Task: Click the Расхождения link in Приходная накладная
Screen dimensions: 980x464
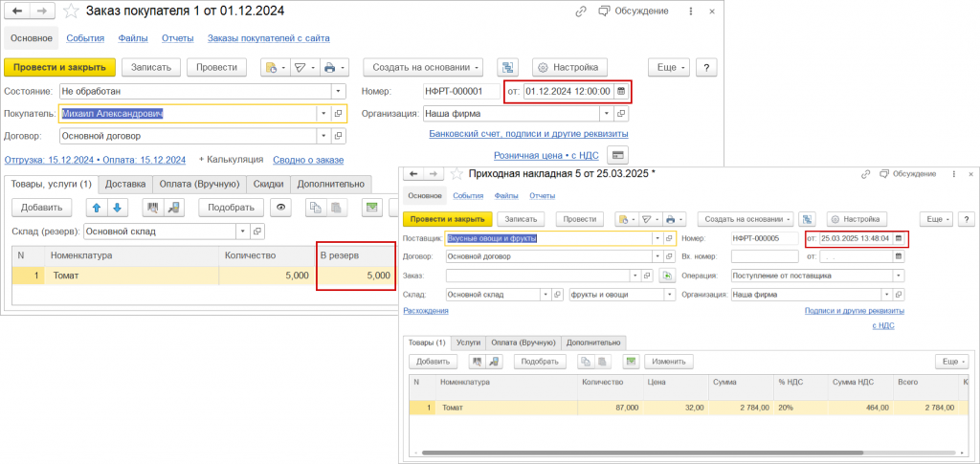Action: pos(426,311)
